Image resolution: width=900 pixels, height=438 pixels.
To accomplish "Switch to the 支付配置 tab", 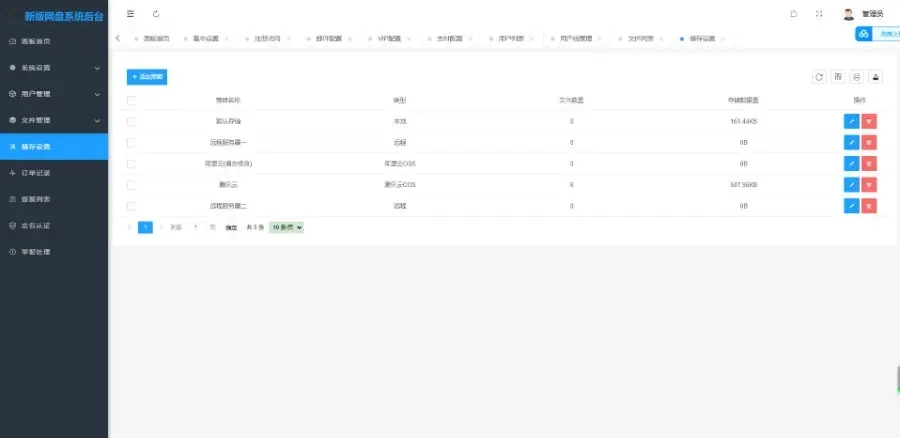I will pos(449,38).
